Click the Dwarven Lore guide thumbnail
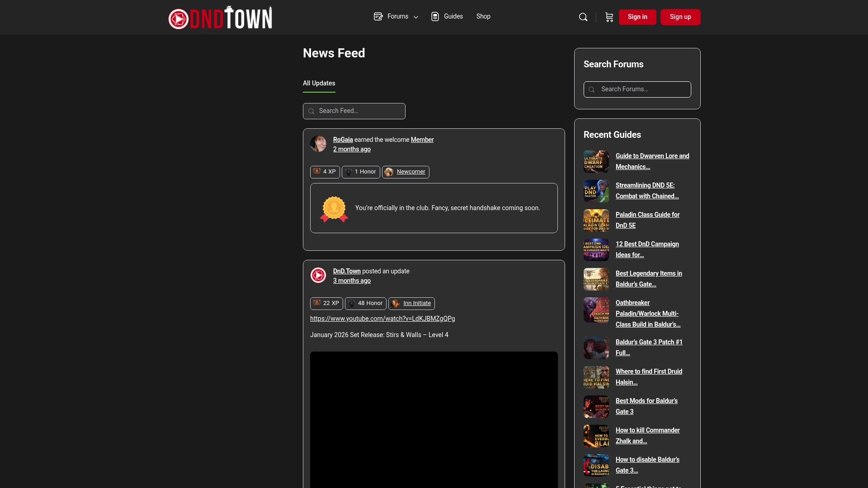868x488 pixels. (x=596, y=162)
